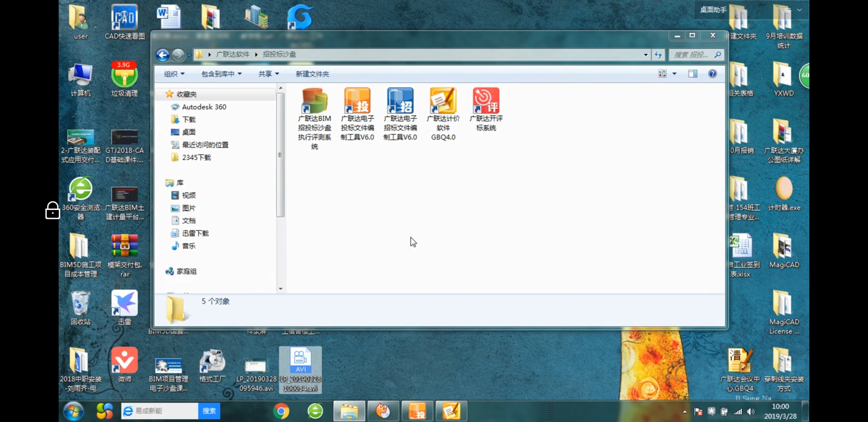Open volume control in system tray
The image size is (868, 422).
[751, 411]
